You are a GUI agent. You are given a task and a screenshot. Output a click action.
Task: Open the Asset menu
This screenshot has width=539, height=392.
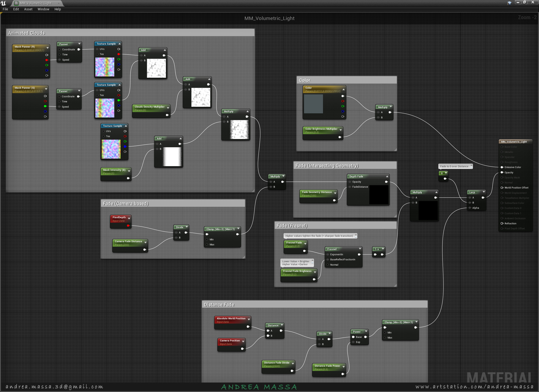click(x=28, y=9)
